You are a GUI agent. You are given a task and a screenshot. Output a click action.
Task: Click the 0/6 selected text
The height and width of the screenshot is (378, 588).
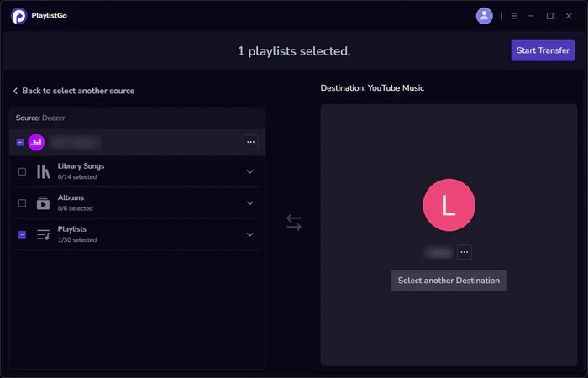click(x=76, y=208)
